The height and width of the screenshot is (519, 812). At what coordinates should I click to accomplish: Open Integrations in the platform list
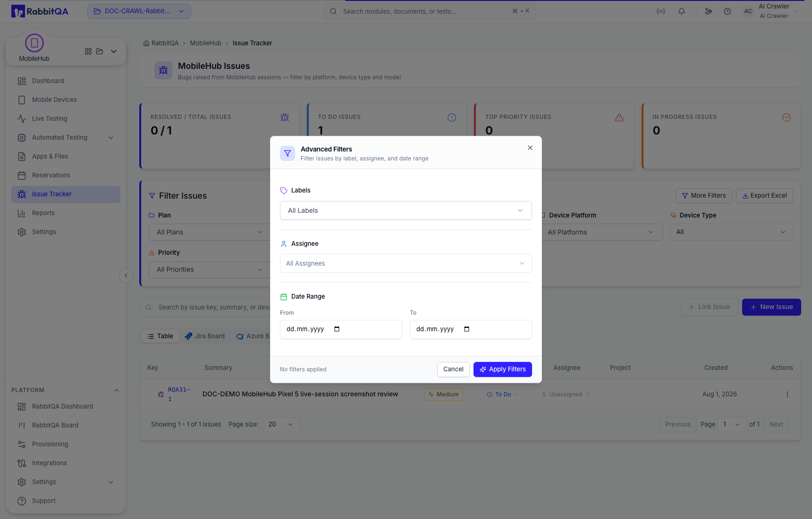coord(66,463)
